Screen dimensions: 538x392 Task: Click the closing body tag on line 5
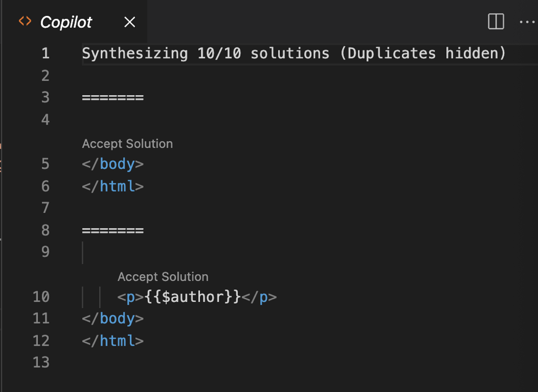pos(113,164)
